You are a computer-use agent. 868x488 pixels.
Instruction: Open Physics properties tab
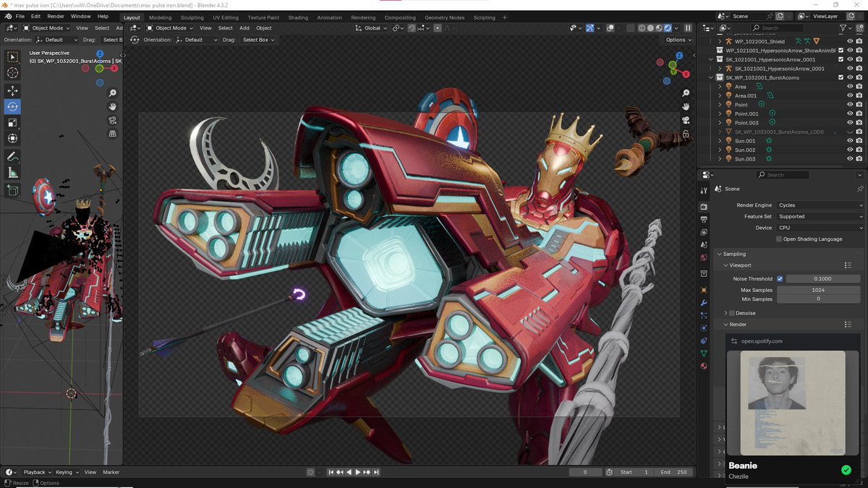pyautogui.click(x=704, y=328)
